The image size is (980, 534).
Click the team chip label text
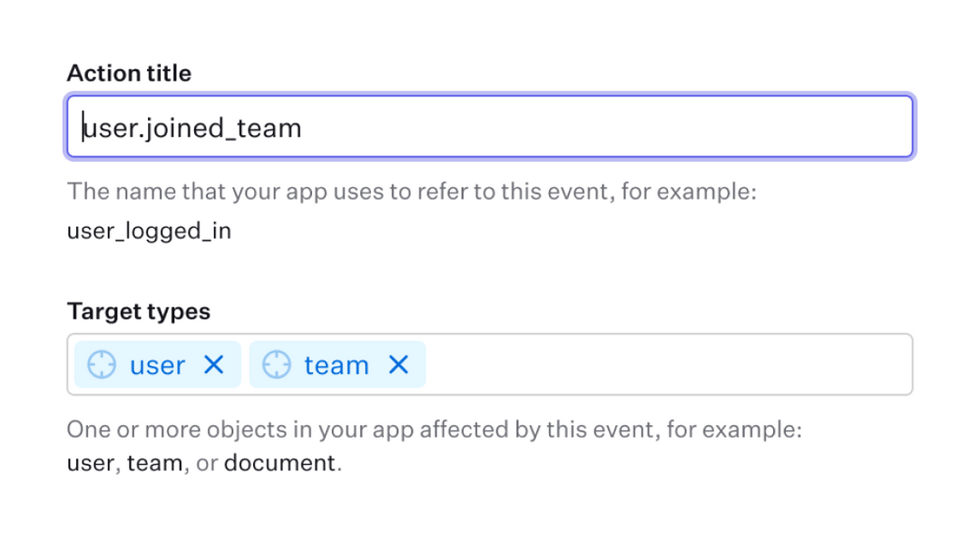[x=337, y=364]
